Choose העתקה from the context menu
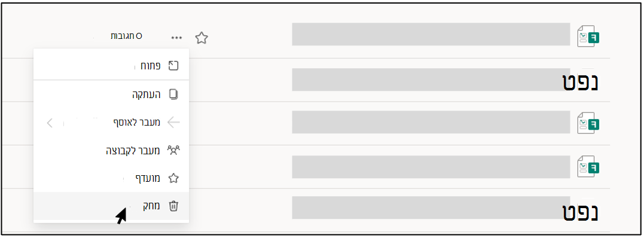644x238 pixels. point(111,94)
